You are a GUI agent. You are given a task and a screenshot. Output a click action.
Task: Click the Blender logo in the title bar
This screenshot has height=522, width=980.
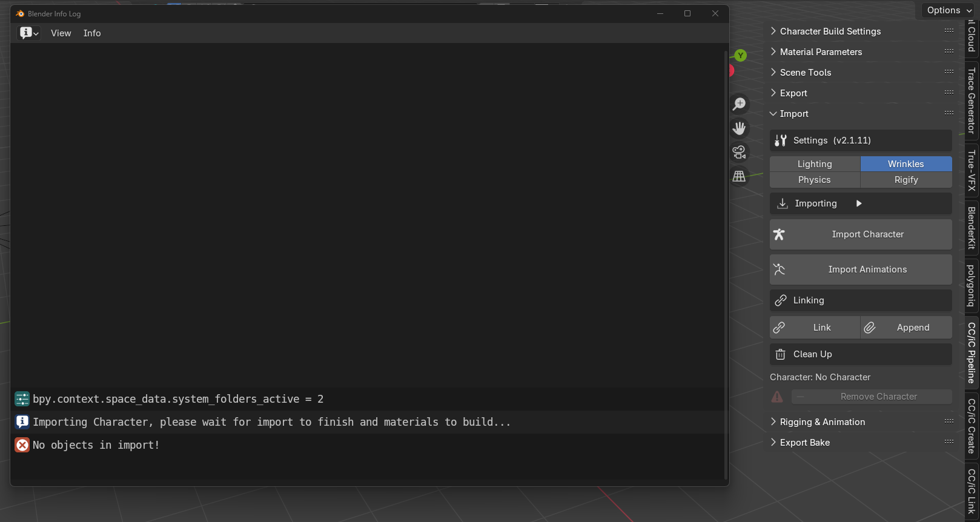point(20,13)
